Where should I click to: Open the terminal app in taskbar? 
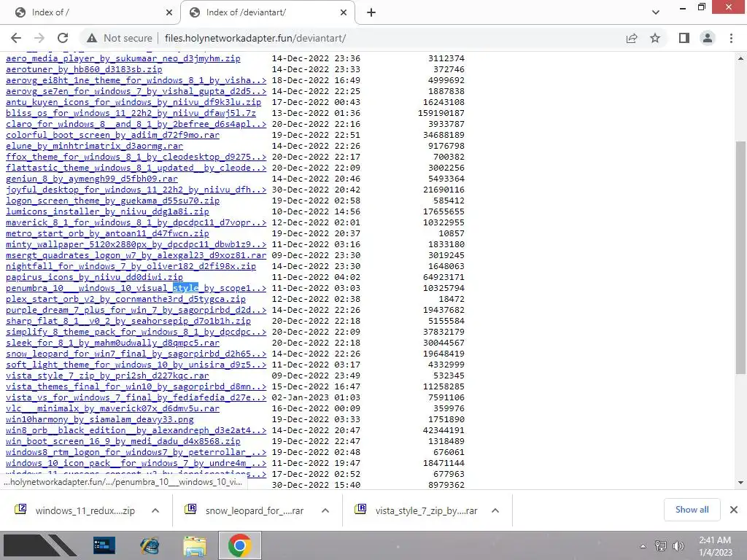(x=104, y=545)
